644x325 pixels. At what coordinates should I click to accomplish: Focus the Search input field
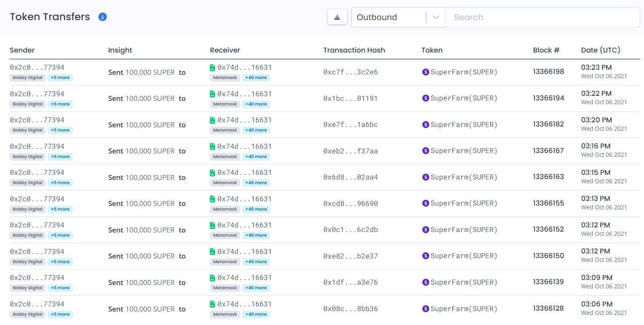pos(542,17)
